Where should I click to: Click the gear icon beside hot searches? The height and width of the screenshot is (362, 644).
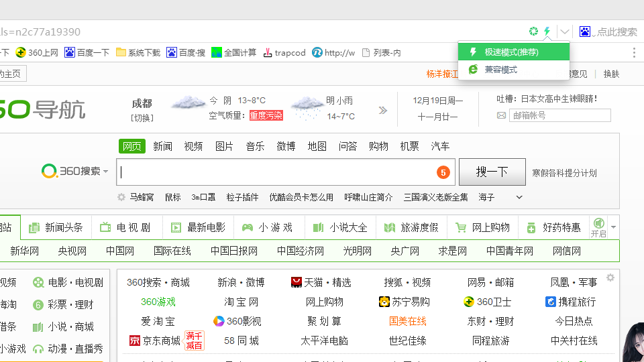(121, 197)
